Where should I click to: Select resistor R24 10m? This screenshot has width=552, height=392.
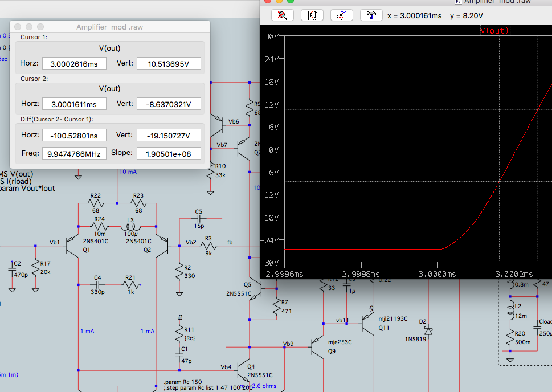pos(100,226)
